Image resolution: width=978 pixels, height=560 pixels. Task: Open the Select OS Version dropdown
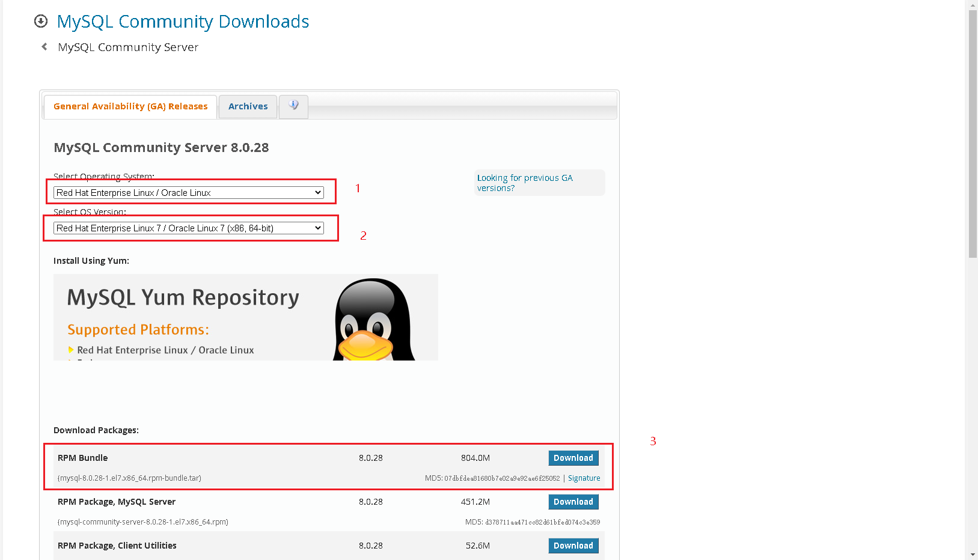click(x=189, y=228)
